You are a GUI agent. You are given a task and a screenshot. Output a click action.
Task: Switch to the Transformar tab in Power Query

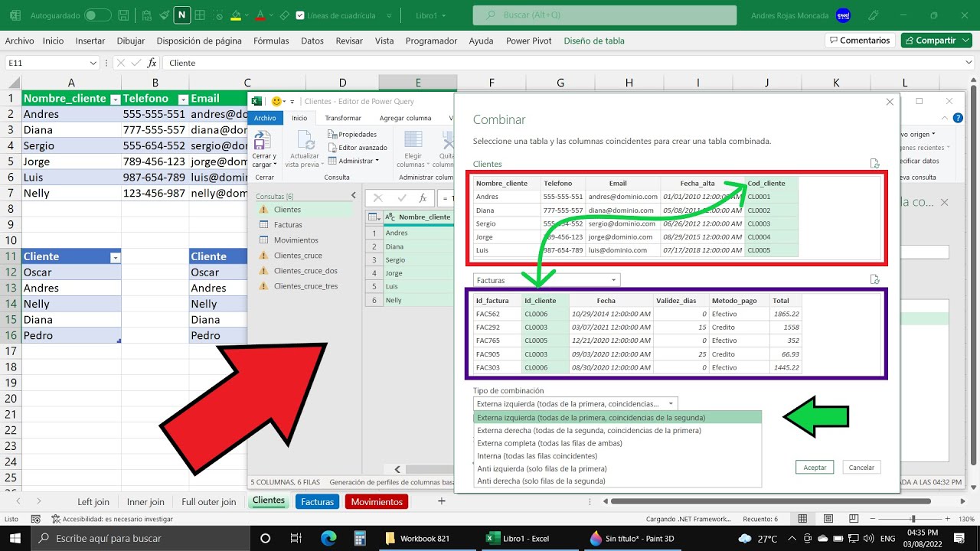point(343,118)
